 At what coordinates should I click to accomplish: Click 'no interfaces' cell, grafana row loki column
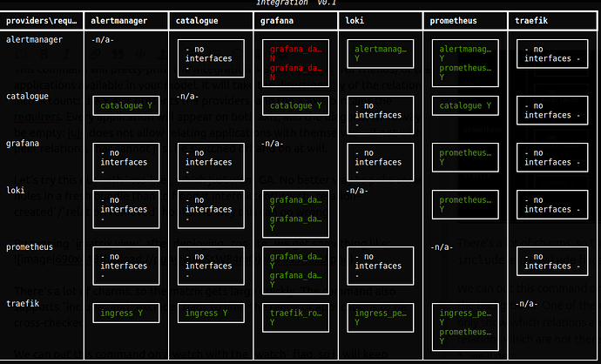point(381,162)
